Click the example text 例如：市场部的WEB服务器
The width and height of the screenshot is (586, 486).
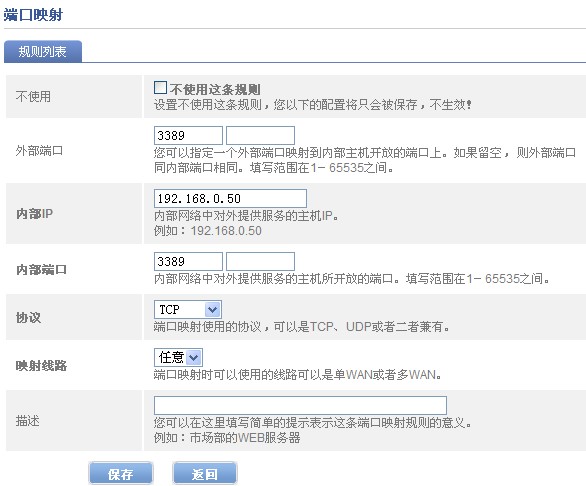point(227,437)
